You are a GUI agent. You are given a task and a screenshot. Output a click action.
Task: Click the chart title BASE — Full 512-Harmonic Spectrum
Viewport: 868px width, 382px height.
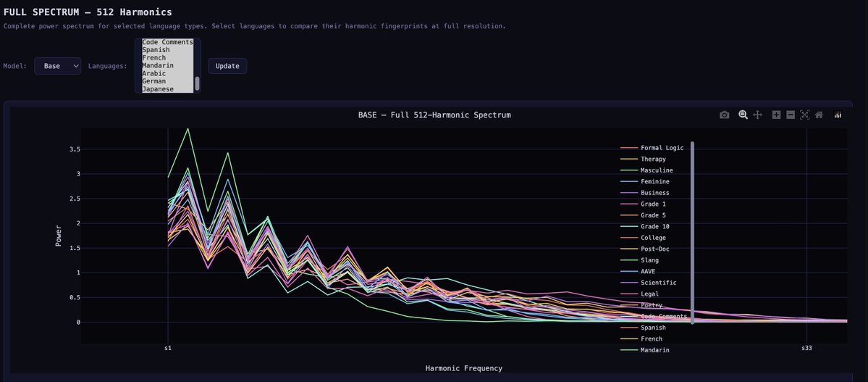click(434, 115)
